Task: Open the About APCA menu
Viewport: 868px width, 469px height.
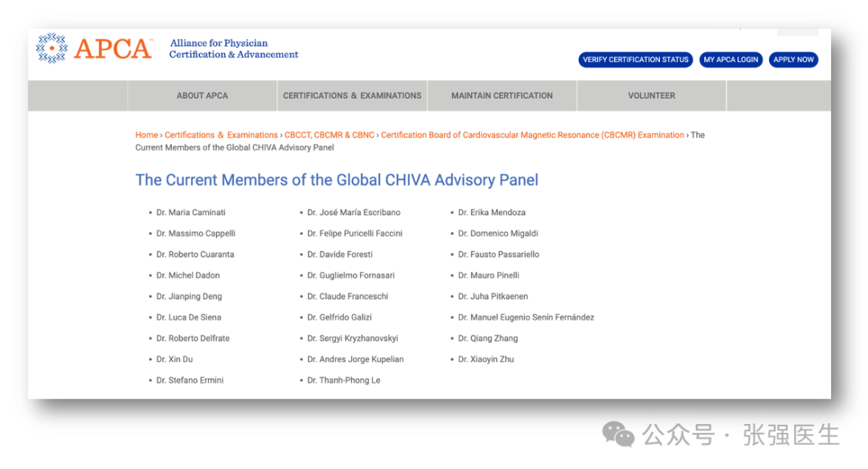Action: 202,96
